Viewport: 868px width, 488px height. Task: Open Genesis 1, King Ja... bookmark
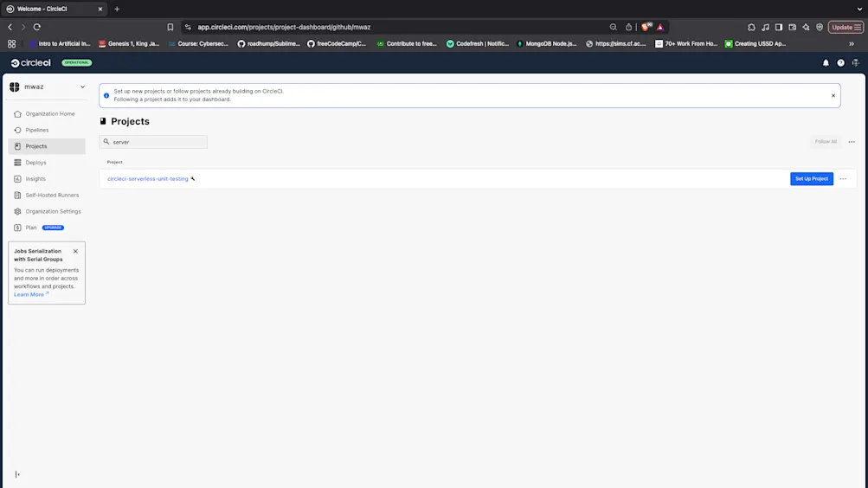point(129,44)
